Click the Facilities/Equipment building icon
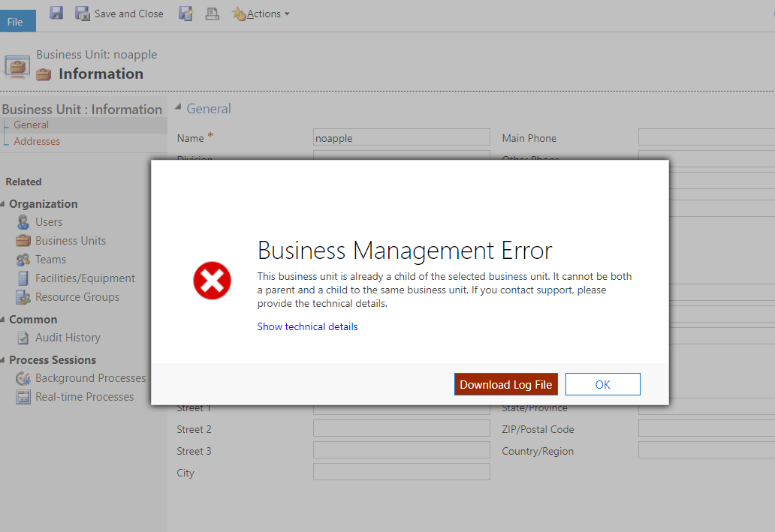This screenshot has height=532, width=775. point(23,278)
